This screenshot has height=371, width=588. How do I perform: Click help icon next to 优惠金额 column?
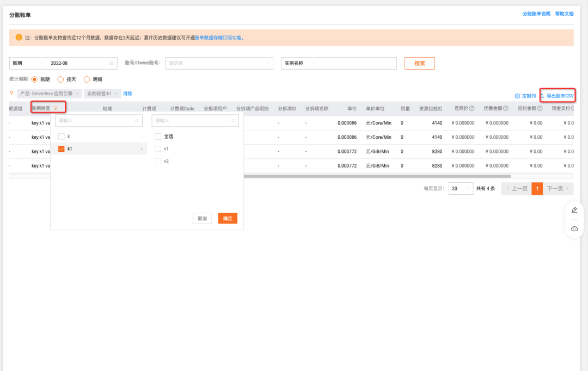click(505, 108)
